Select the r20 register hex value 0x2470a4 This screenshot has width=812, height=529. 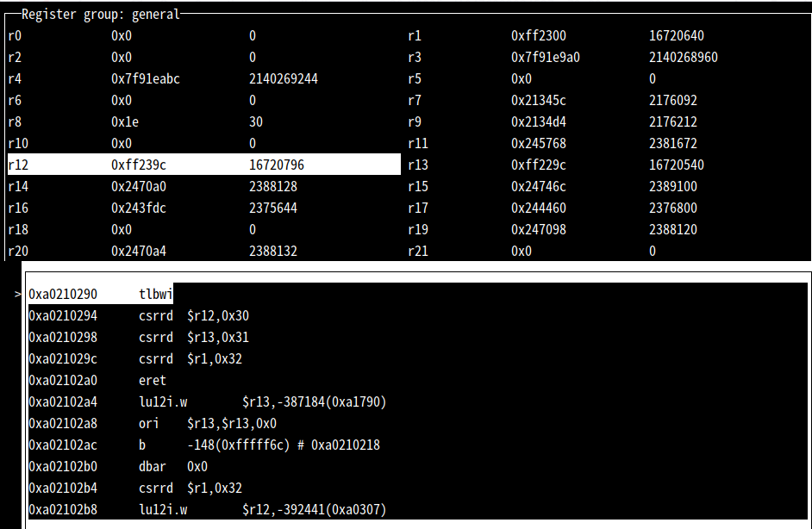click(139, 251)
